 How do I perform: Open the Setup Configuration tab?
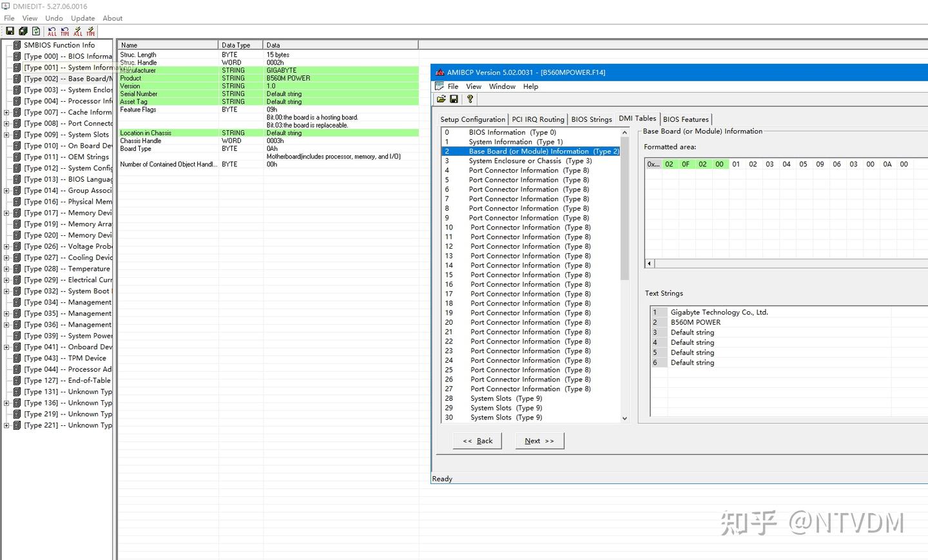[472, 119]
